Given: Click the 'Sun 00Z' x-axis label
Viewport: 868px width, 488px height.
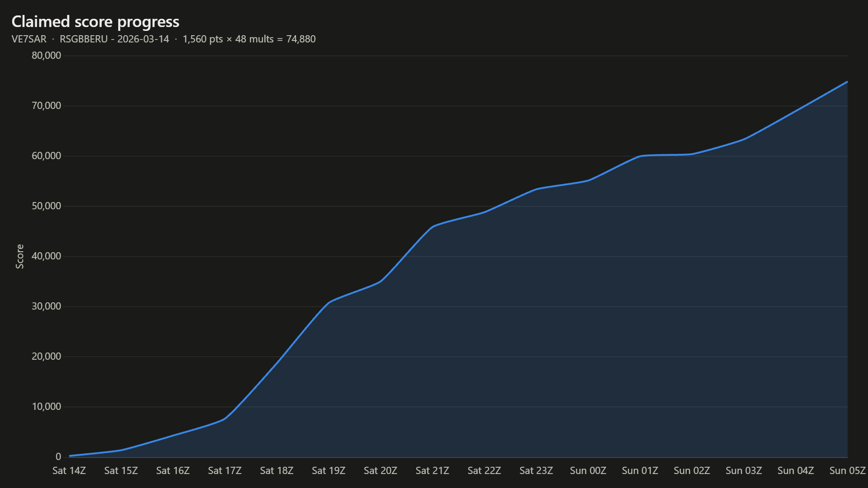Looking at the screenshot, I should [x=588, y=471].
